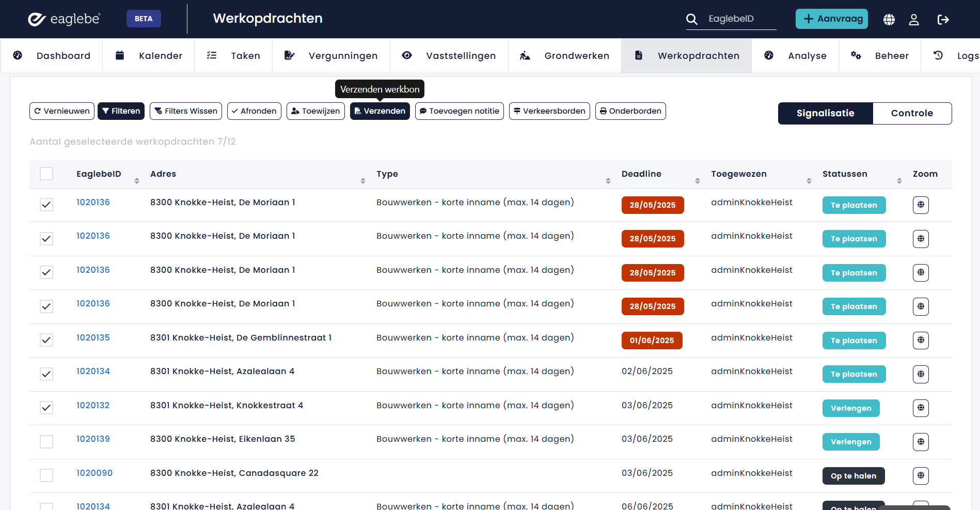Open the Analyse tab
980x510 pixels.
pyautogui.click(x=796, y=56)
